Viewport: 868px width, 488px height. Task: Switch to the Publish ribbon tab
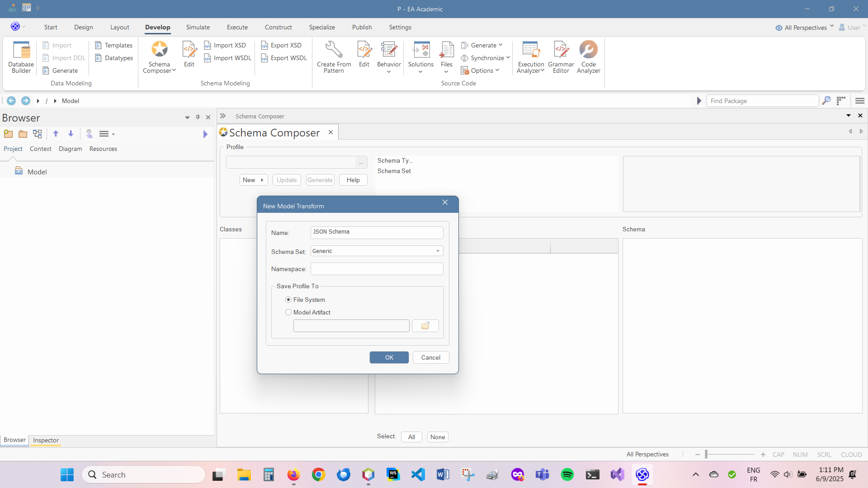pyautogui.click(x=362, y=27)
